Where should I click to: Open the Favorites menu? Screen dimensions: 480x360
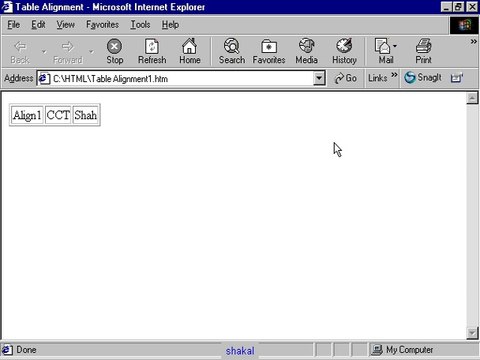[102, 25]
